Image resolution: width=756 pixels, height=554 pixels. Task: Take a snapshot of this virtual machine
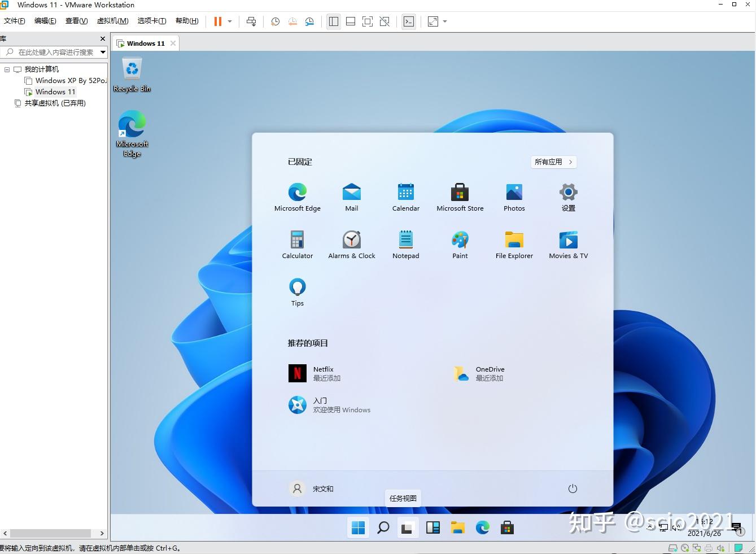[275, 21]
